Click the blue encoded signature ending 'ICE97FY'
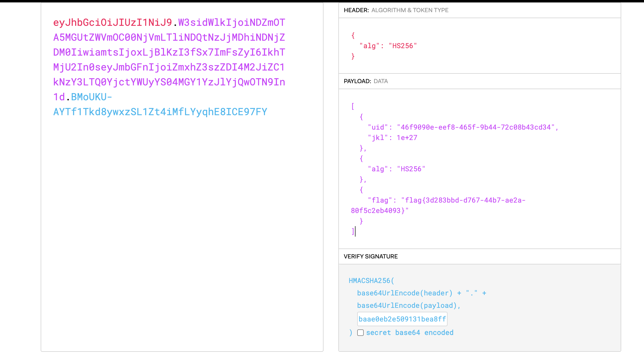 (160, 112)
